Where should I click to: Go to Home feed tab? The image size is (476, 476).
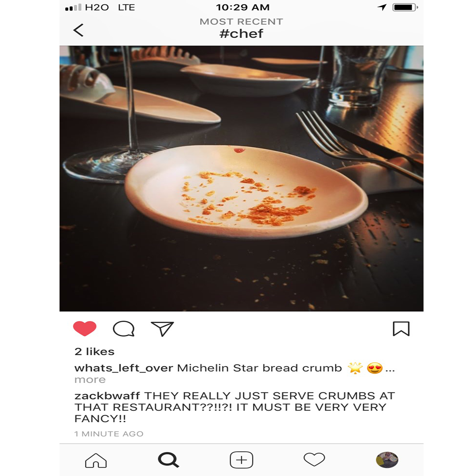pyautogui.click(x=96, y=460)
